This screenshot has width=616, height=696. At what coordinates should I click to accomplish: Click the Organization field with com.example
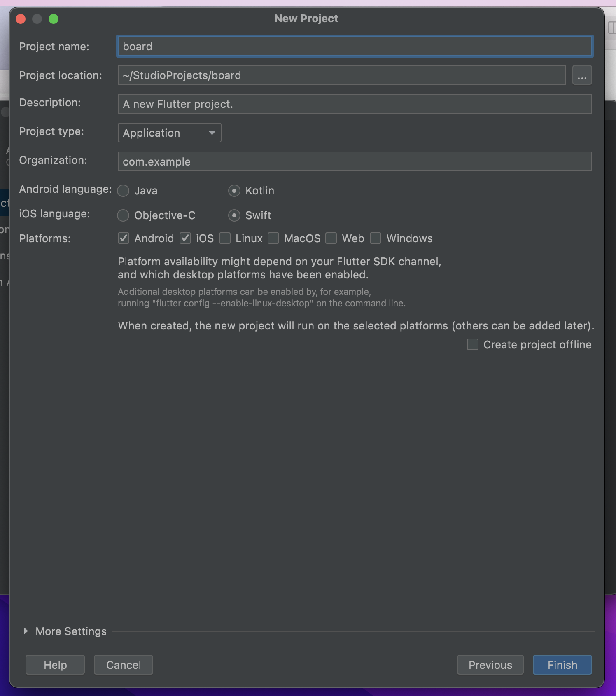(355, 162)
